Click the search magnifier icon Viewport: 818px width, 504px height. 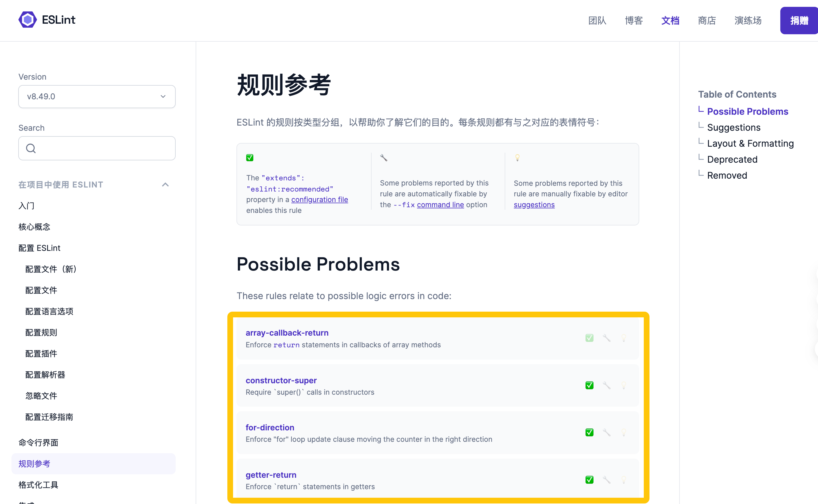pos(31,148)
